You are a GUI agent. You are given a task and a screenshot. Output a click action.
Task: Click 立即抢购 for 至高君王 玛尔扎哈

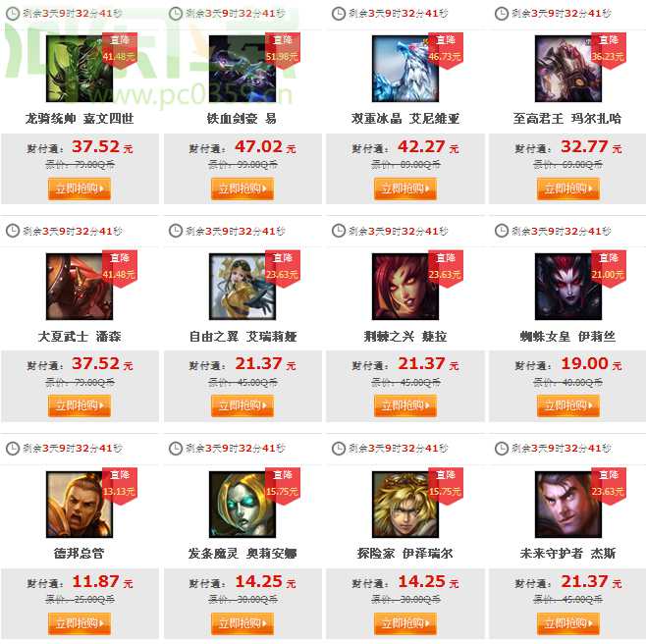(x=568, y=188)
